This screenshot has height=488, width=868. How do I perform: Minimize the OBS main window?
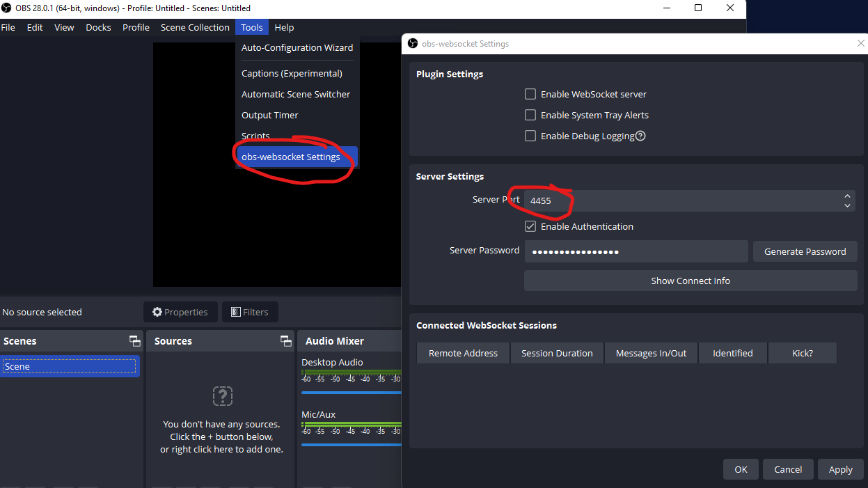(666, 8)
